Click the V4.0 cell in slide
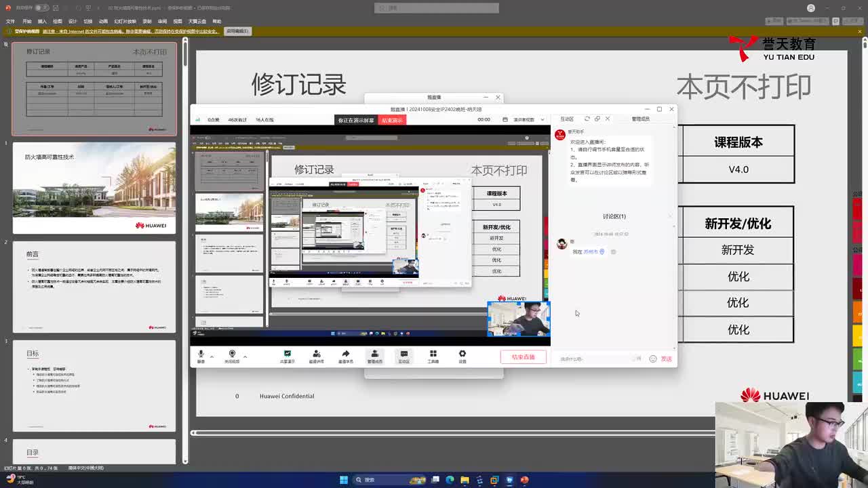Screen dimensions: 868x488 pos(738,169)
